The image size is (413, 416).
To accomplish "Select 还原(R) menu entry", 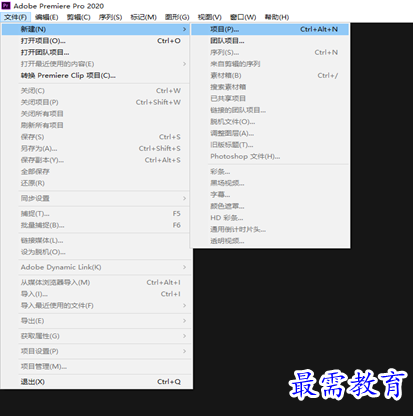I will coord(96,183).
